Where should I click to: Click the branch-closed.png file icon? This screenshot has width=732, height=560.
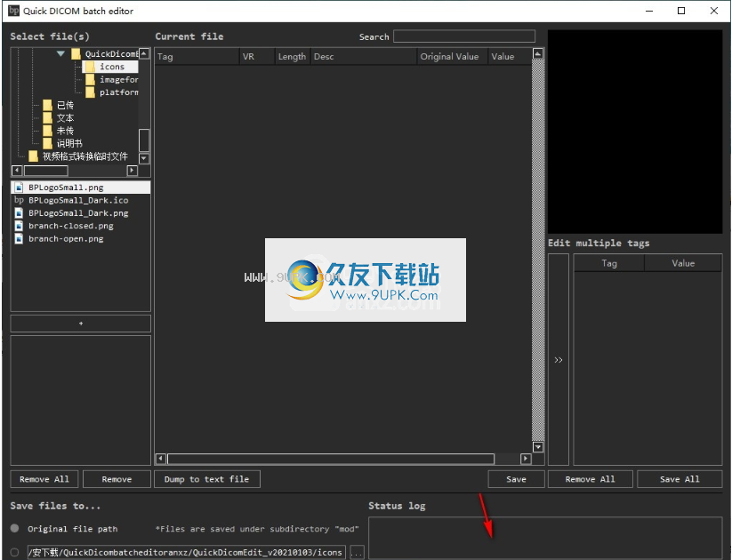(19, 226)
